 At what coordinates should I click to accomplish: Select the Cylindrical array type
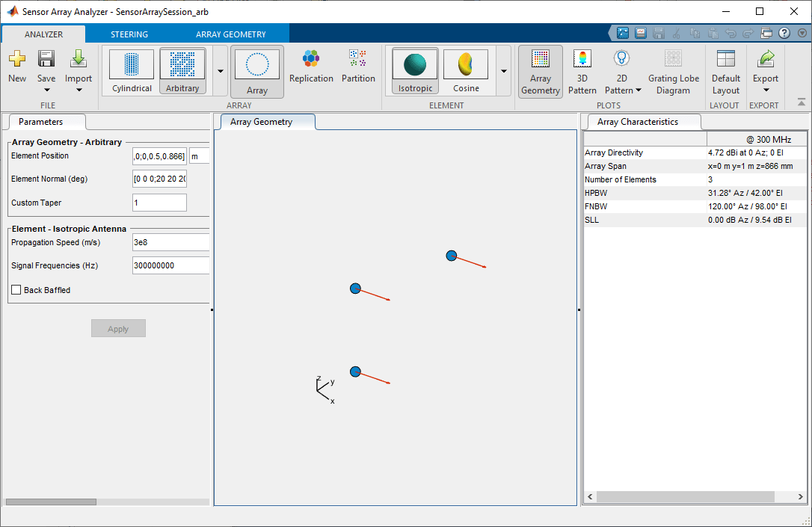point(132,72)
